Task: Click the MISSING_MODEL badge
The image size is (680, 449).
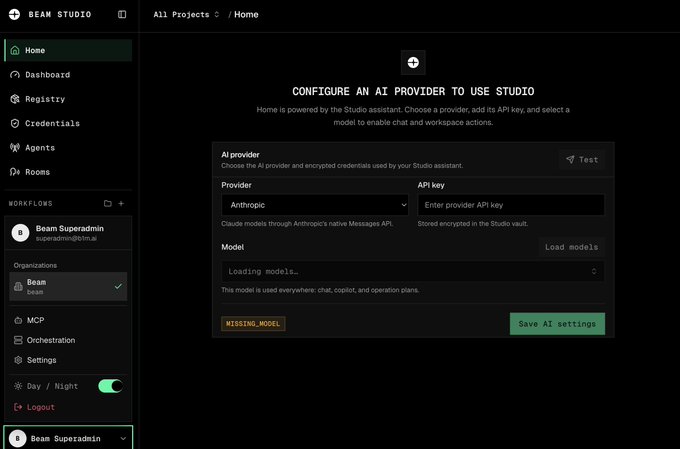Action: coord(253,324)
